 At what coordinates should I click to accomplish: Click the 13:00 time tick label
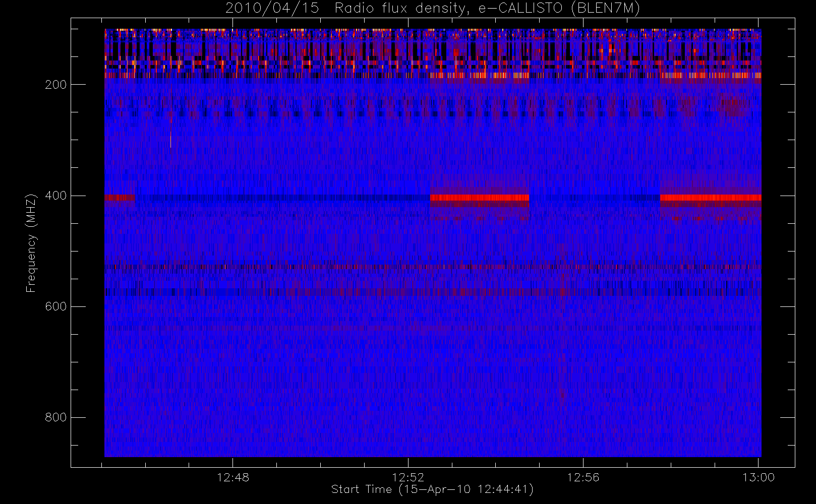pos(758,477)
